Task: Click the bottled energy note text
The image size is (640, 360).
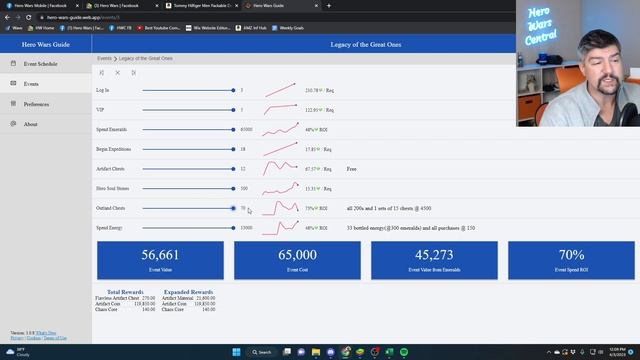Action: (411, 228)
